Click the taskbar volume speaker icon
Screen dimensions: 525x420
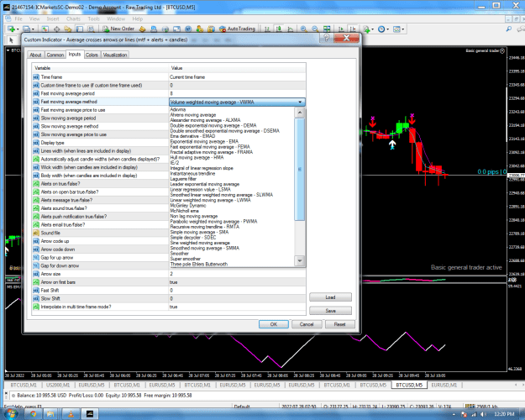coord(483,414)
